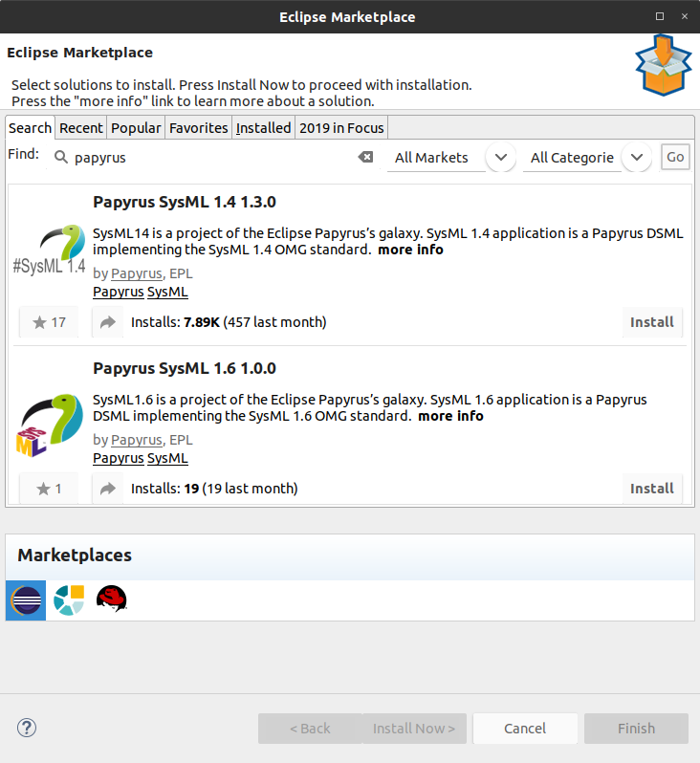700x763 pixels.
Task: Install Papyrus SysML 1.6 1.0.0
Action: pyautogui.click(x=652, y=489)
